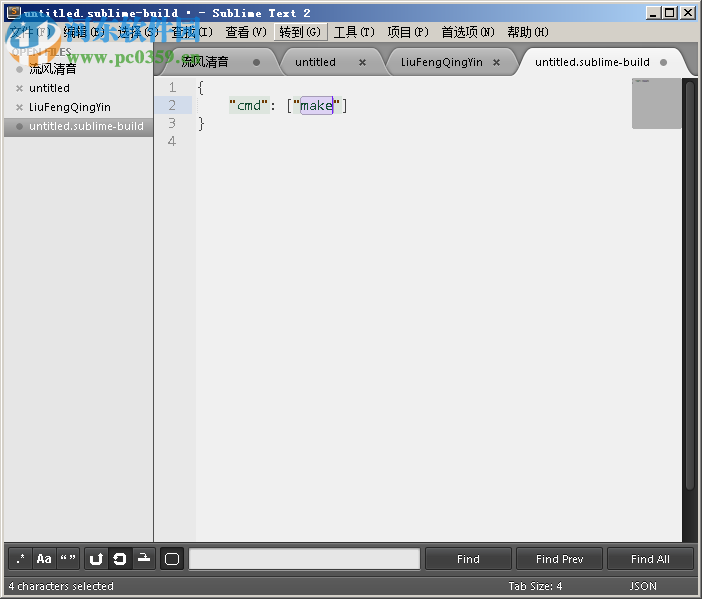Click line number 4 in gutter
Image resolution: width=702 pixels, height=599 pixels.
point(172,141)
